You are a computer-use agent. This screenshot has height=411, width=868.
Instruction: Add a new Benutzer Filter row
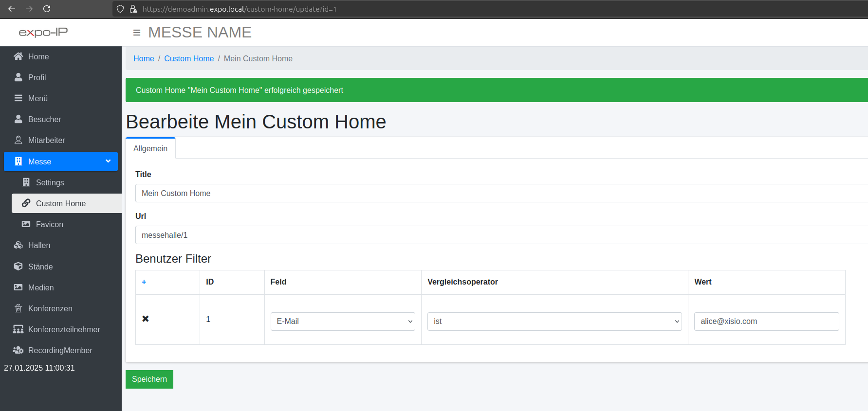point(144,282)
